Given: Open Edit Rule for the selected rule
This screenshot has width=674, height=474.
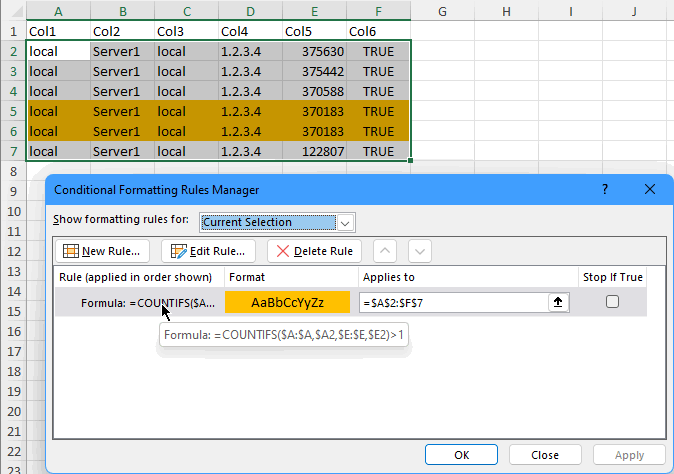Looking at the screenshot, I should [x=208, y=251].
